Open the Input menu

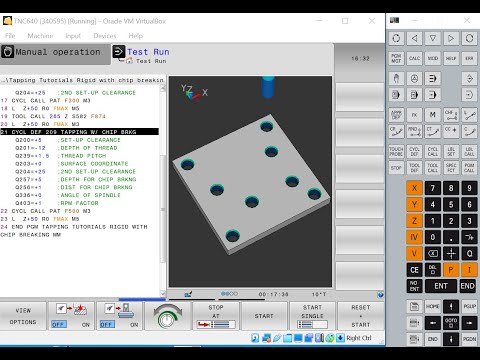73,36
